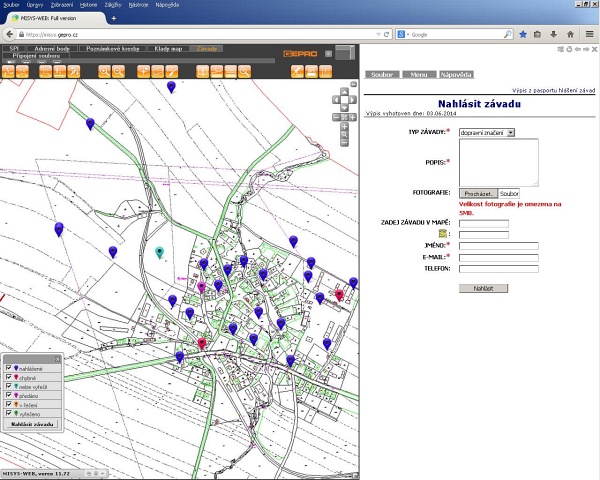Open the new browser tab plus button
600x480 pixels.
(x=114, y=18)
